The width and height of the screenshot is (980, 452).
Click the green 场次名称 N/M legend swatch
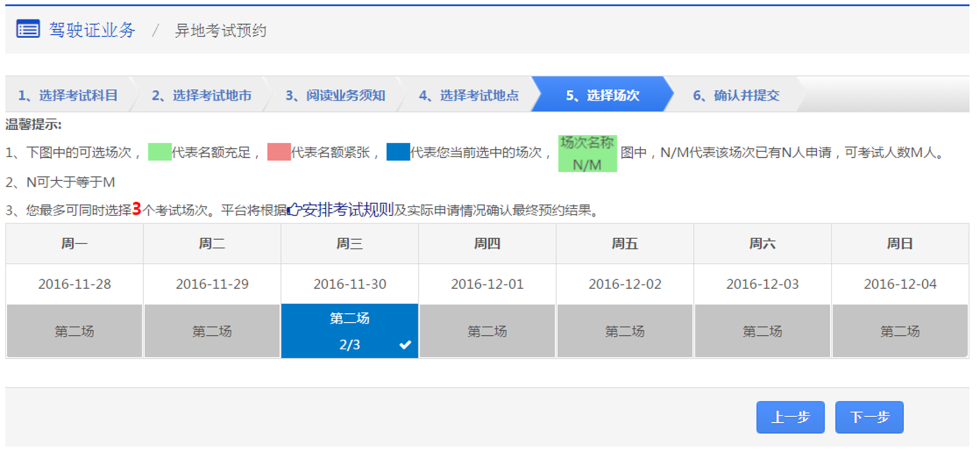tap(587, 153)
